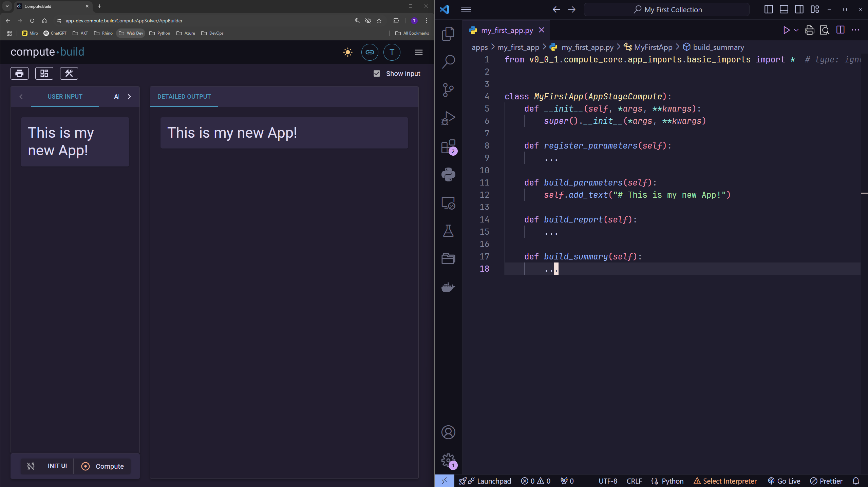Open the Source Control view
Screen dimensions: 868x487
pyautogui.click(x=448, y=90)
